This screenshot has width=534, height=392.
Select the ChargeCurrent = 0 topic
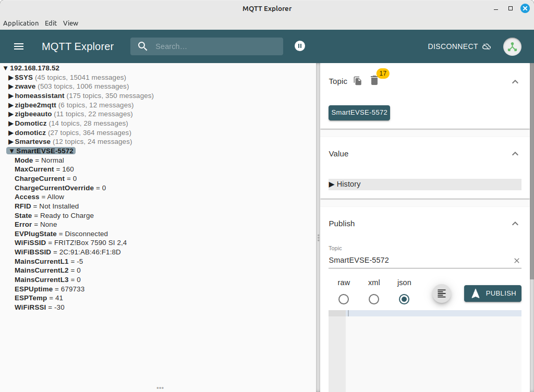pos(46,179)
